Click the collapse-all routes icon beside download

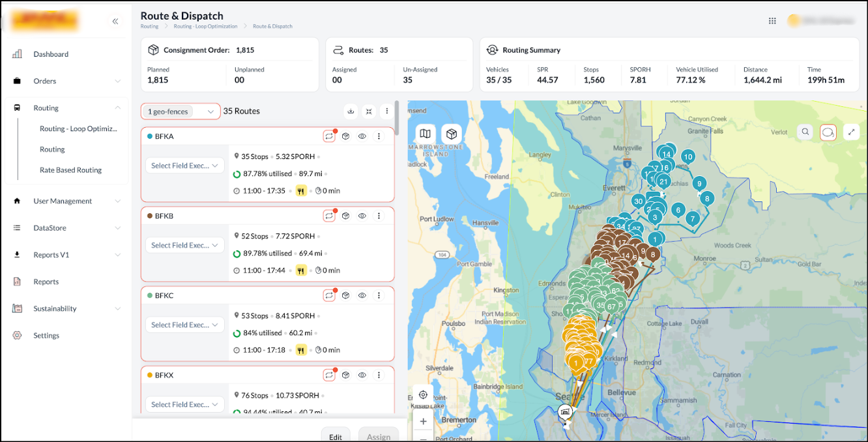click(x=369, y=111)
